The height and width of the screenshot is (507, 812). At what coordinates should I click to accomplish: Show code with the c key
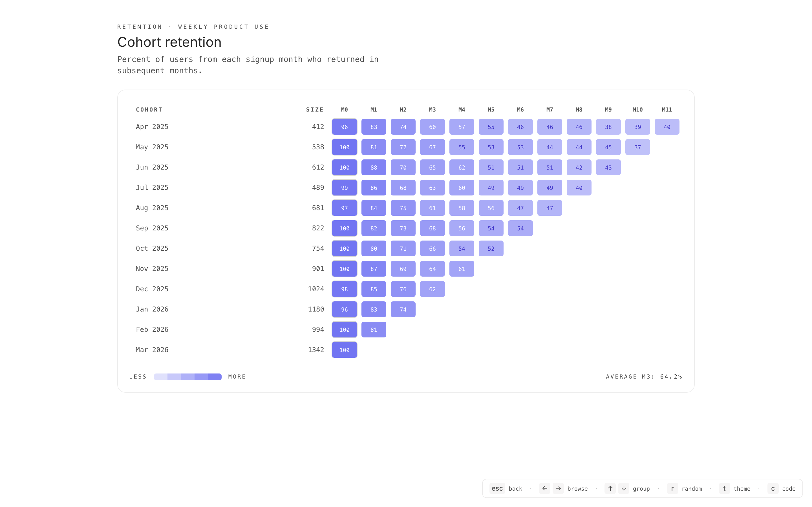tap(773, 488)
